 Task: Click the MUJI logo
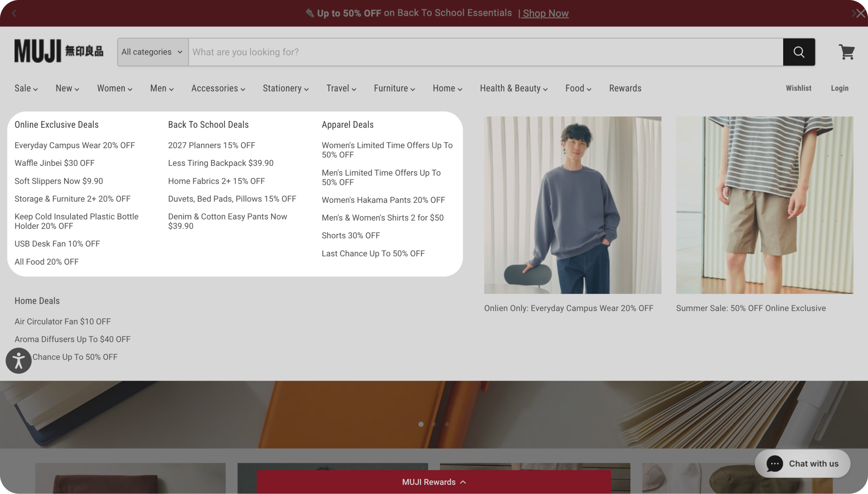59,51
